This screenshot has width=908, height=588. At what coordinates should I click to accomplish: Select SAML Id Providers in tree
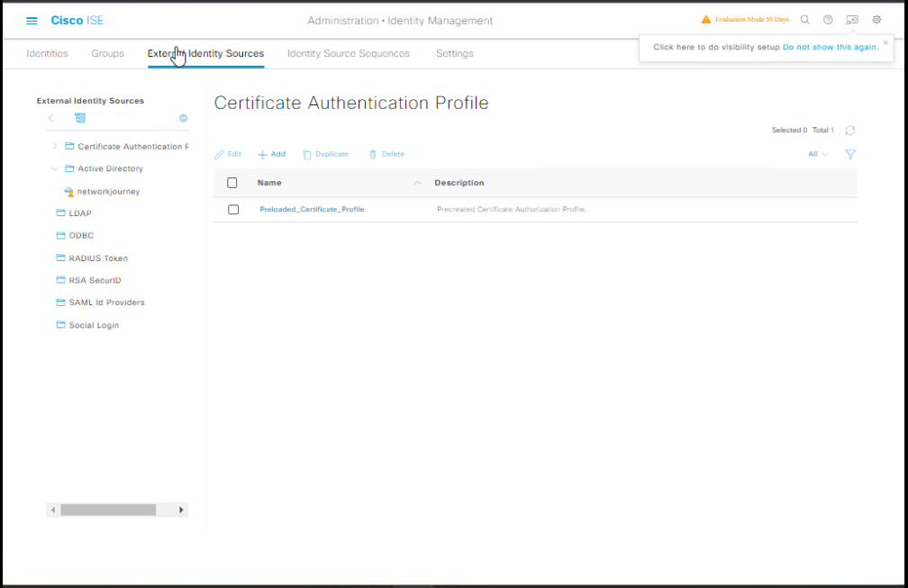(x=106, y=302)
